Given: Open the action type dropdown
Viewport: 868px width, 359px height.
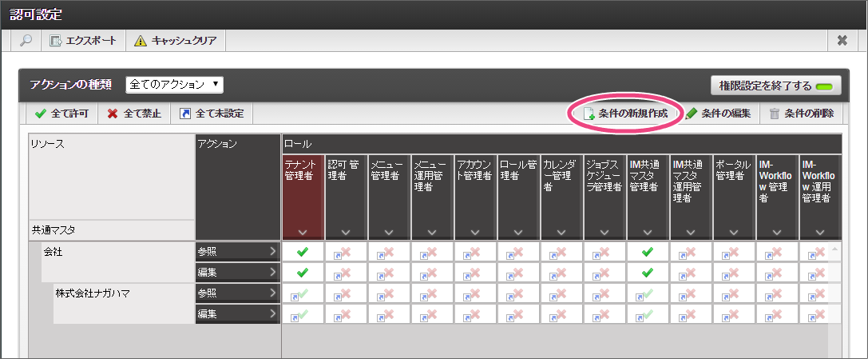Looking at the screenshot, I should [x=175, y=84].
